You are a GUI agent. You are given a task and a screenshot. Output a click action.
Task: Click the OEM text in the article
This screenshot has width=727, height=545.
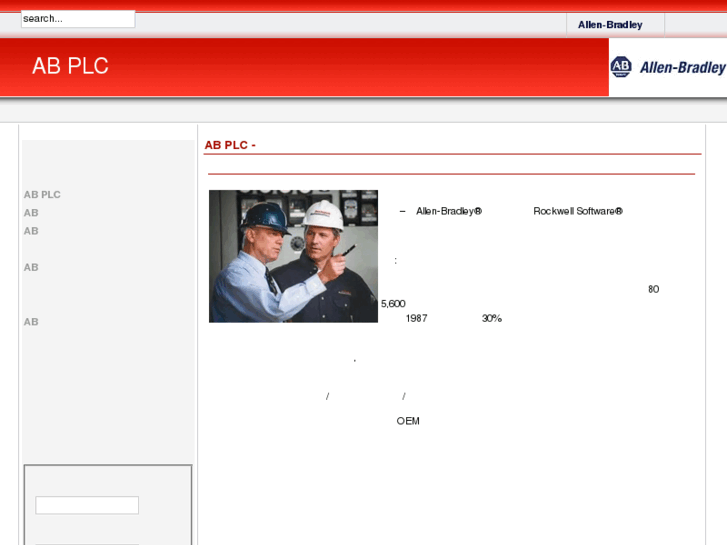point(408,421)
